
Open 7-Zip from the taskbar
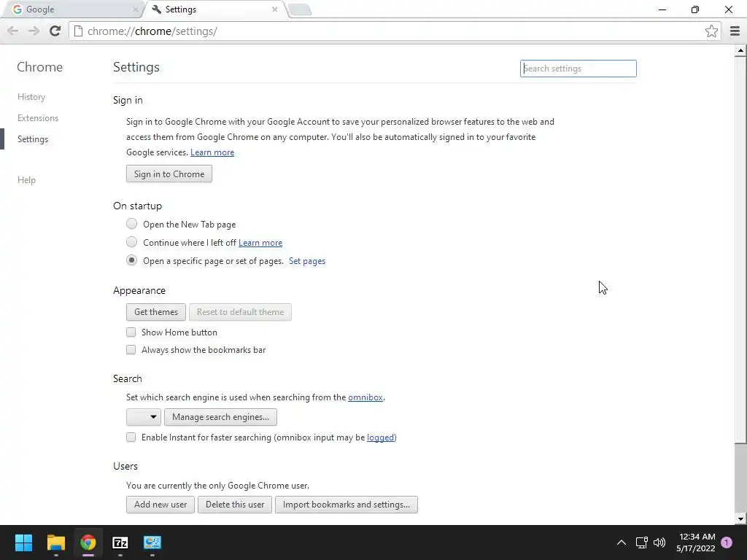[120, 542]
